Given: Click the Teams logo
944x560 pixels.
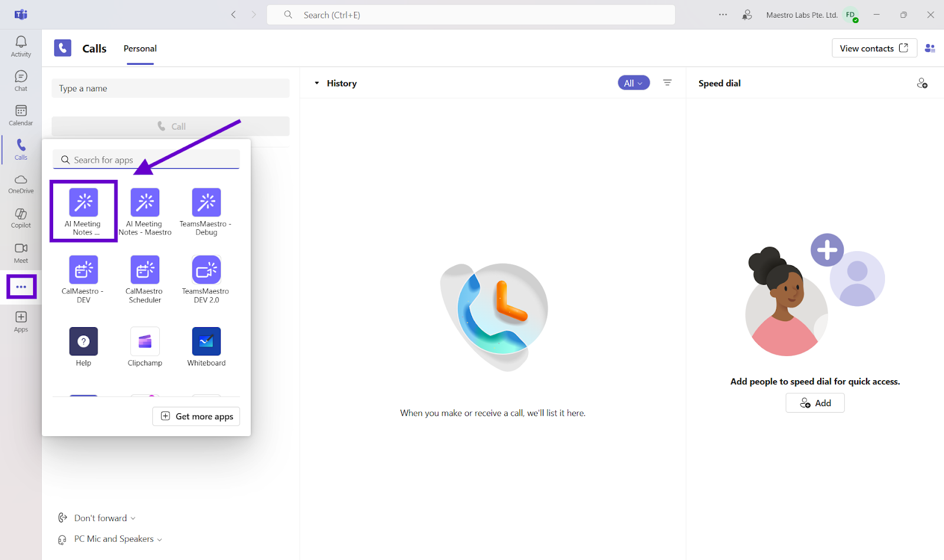Looking at the screenshot, I should point(21,15).
